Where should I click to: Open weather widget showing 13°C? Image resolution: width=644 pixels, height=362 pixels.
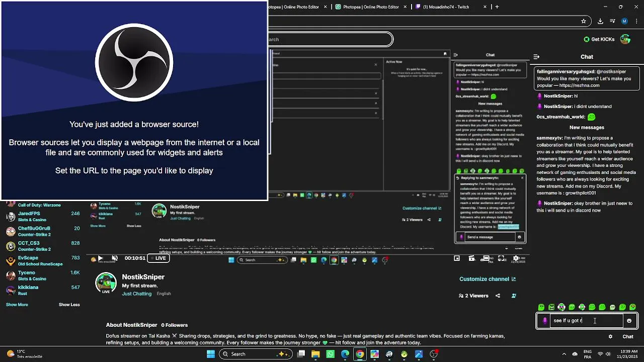tap(24, 354)
